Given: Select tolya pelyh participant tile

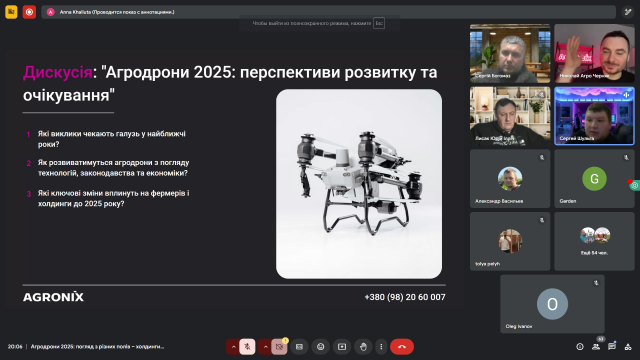Looking at the screenshot, I should tap(510, 241).
